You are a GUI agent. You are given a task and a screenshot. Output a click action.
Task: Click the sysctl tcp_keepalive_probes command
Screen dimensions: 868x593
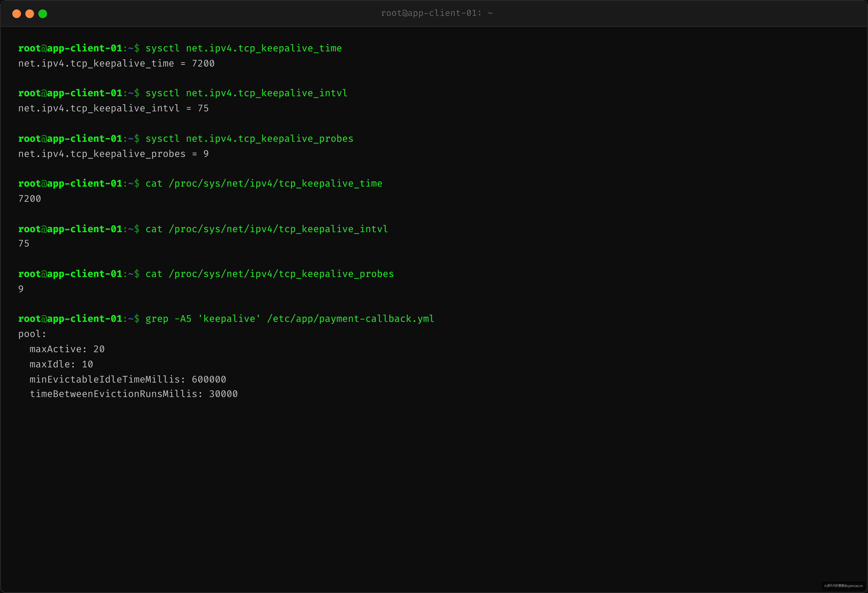coord(250,139)
